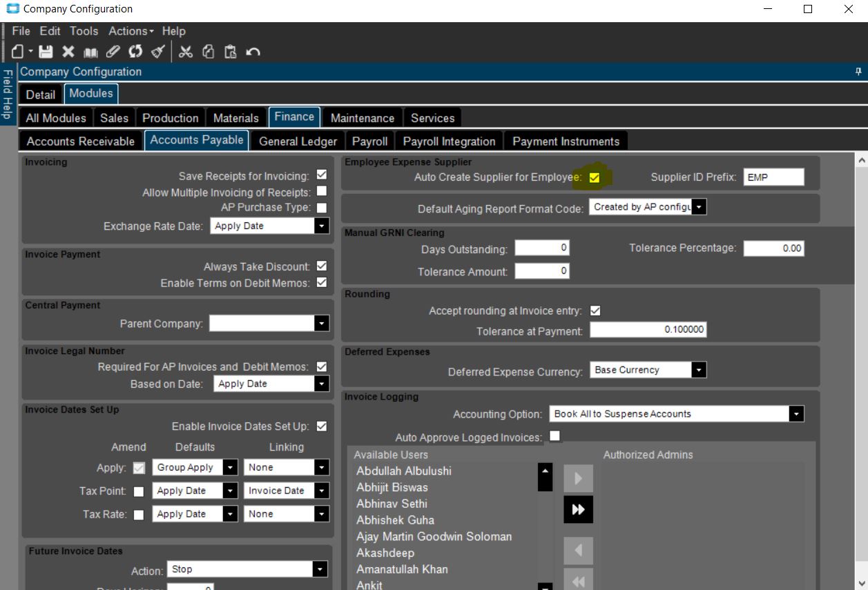
Task: Click the Save icon in toolbar
Action: (x=46, y=52)
